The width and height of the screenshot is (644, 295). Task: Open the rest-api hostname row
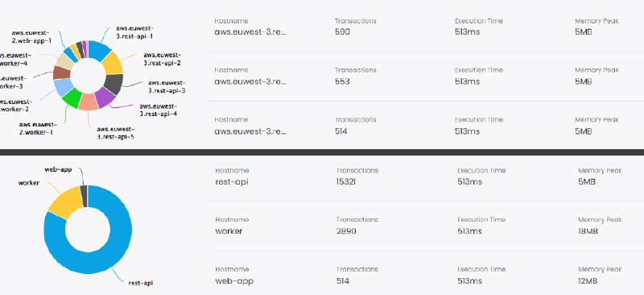427,177
